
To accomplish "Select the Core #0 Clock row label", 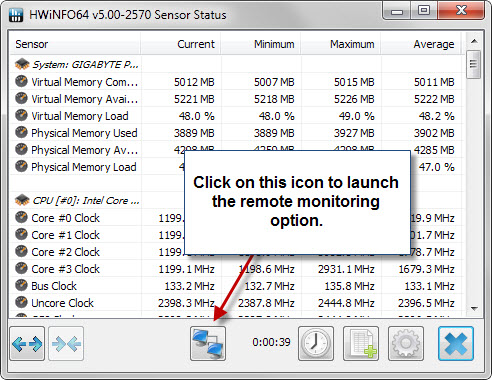I will click(65, 218).
